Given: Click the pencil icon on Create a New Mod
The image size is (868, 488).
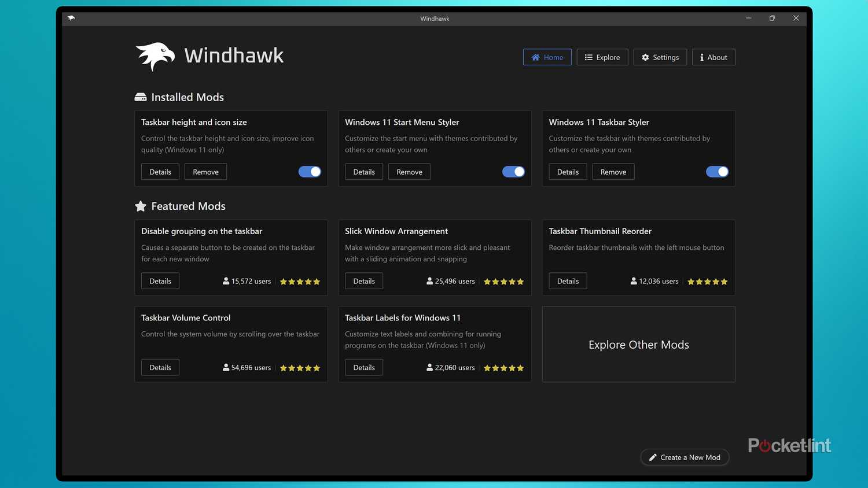Looking at the screenshot, I should click(652, 457).
